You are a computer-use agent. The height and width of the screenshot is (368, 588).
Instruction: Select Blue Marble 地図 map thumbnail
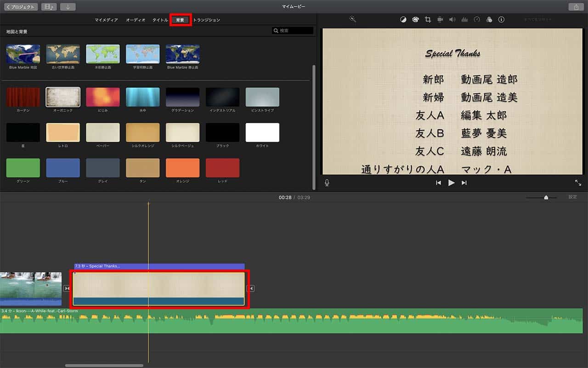coord(23,54)
